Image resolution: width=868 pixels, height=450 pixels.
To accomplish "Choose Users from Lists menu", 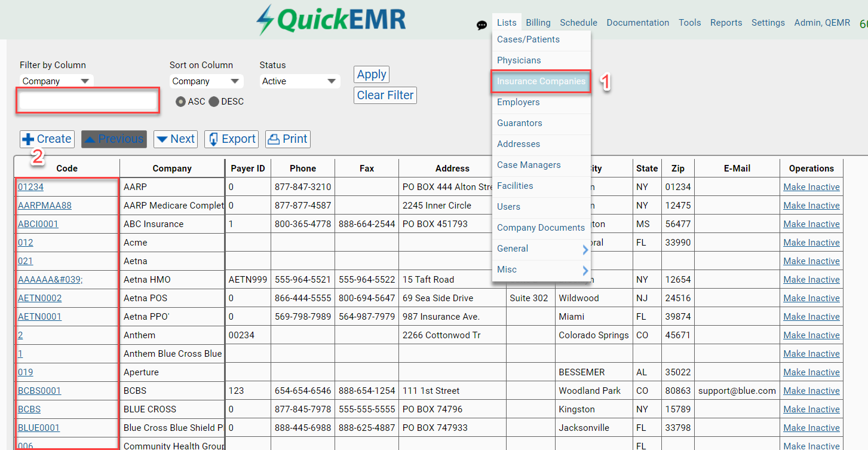I will tap(541, 207).
